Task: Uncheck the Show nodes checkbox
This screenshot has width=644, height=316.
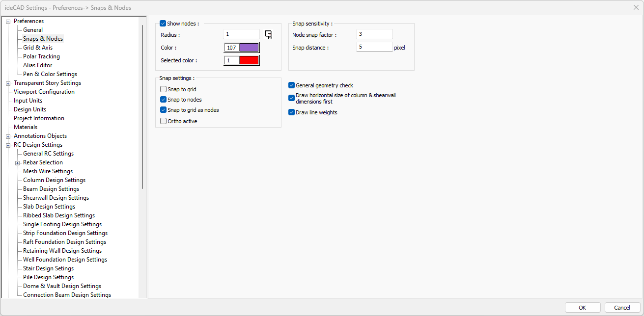Action: [163, 24]
